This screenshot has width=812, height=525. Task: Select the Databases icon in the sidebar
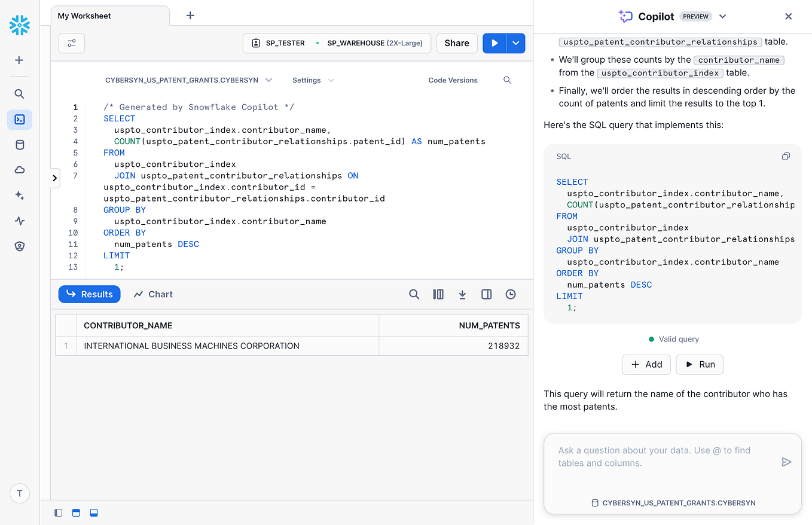click(x=20, y=145)
